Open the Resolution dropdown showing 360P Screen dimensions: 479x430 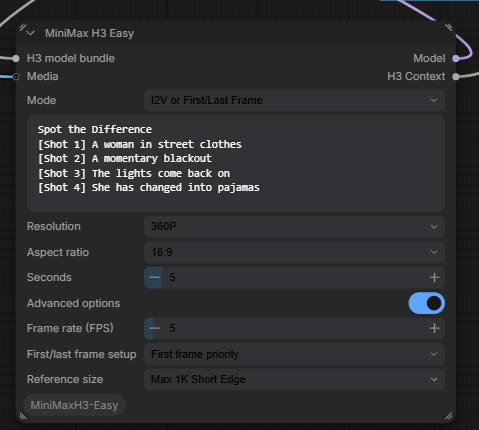click(x=294, y=227)
